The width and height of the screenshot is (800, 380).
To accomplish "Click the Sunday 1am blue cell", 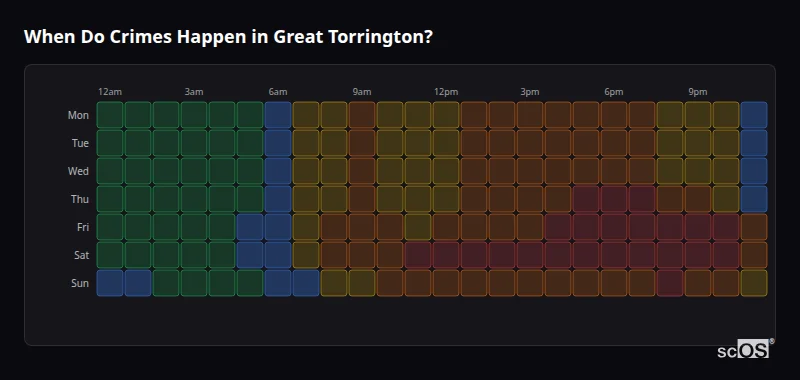I will tap(138, 283).
